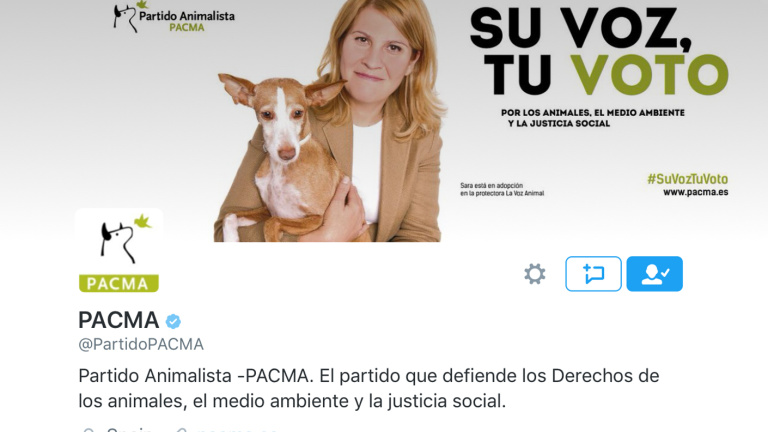The image size is (768, 432).
Task: Click the compose tweet to PACMA icon
Action: (593, 274)
